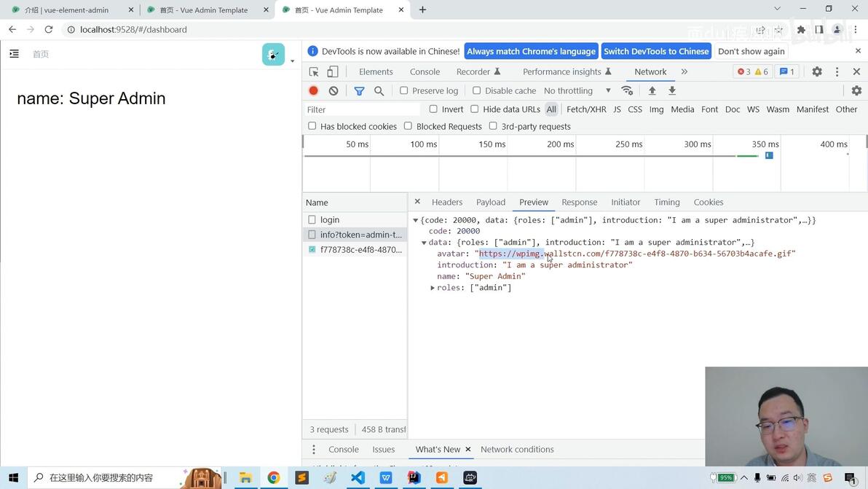This screenshot has width=868, height=489.
Task: Toggle device toolbar icon in DevTools
Action: point(333,71)
